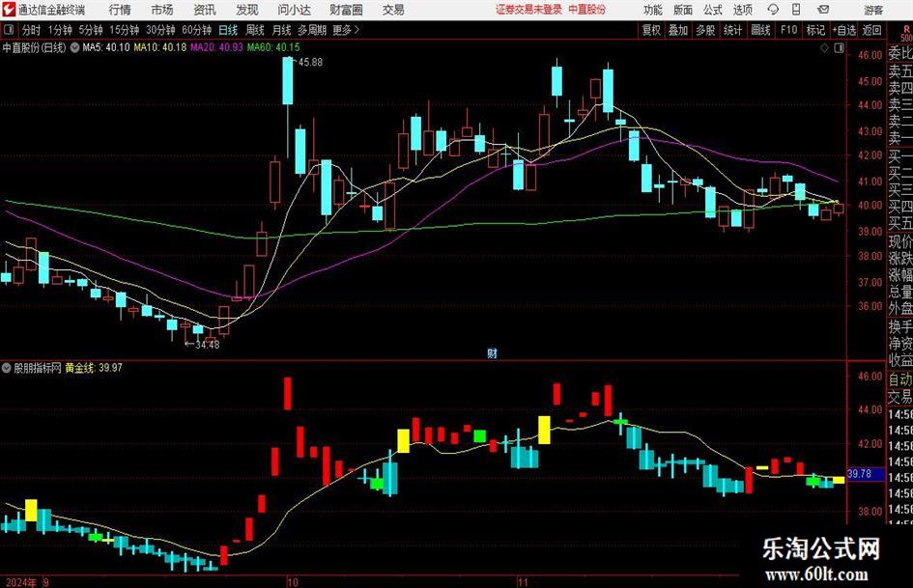Expand the 更多 periods chevron
Screen dimensions: 913x588
tap(346, 30)
